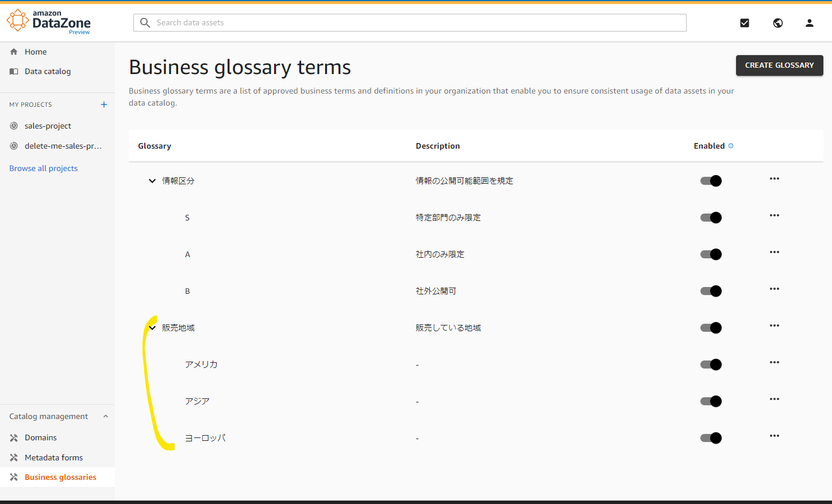Viewport: 832px width, 504px height.
Task: Select Business glossaries in sidebar
Action: pyautogui.click(x=60, y=477)
